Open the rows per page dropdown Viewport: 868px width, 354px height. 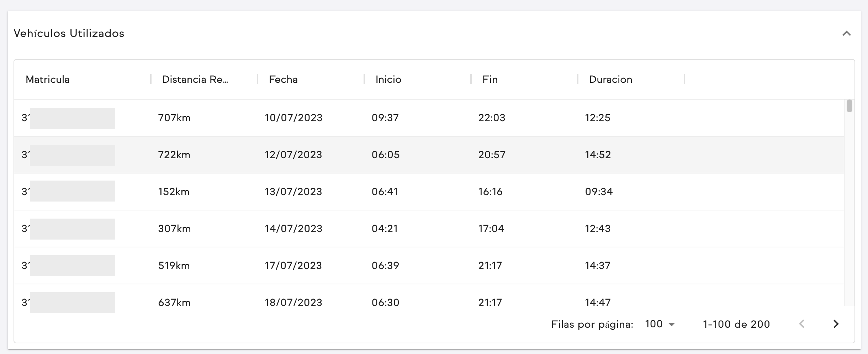click(x=660, y=324)
